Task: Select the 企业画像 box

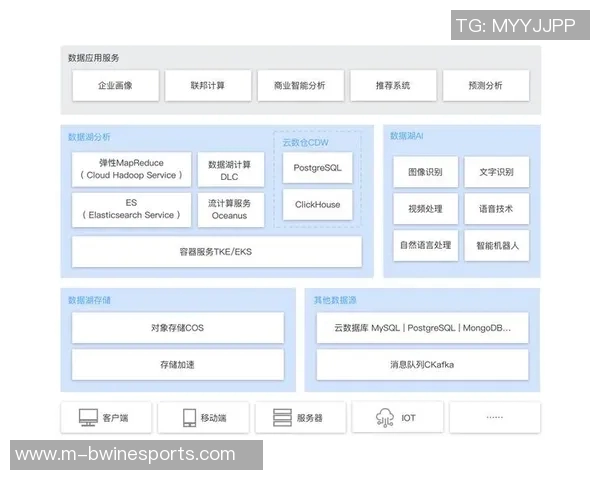Action: click(x=115, y=85)
